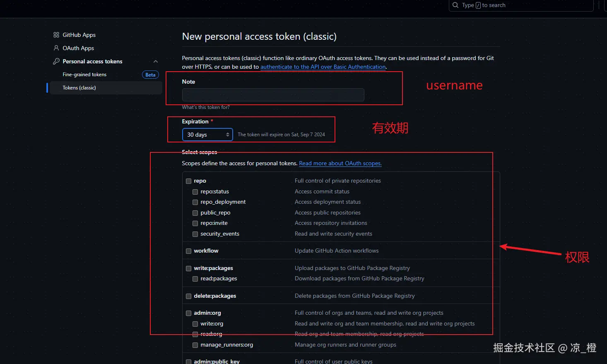
Task: Check the repo:status scope
Action: [x=195, y=192]
